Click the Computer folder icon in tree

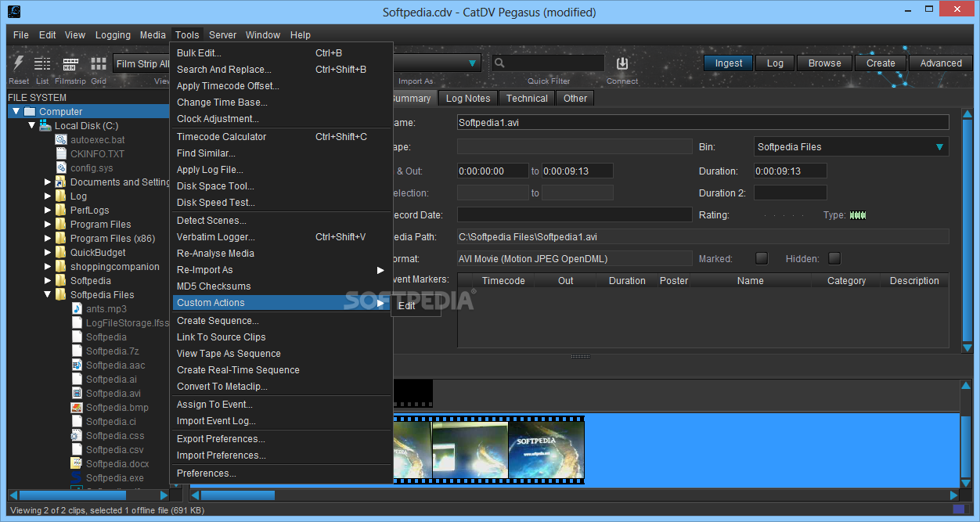coord(30,111)
